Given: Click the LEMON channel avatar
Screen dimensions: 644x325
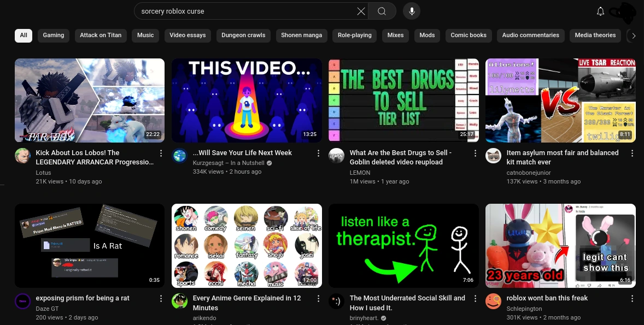Looking at the screenshot, I should 336,156.
